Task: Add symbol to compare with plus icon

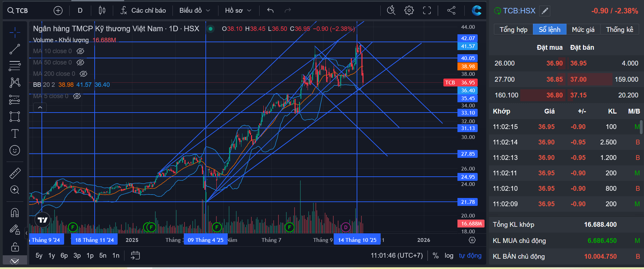Action: [58, 11]
